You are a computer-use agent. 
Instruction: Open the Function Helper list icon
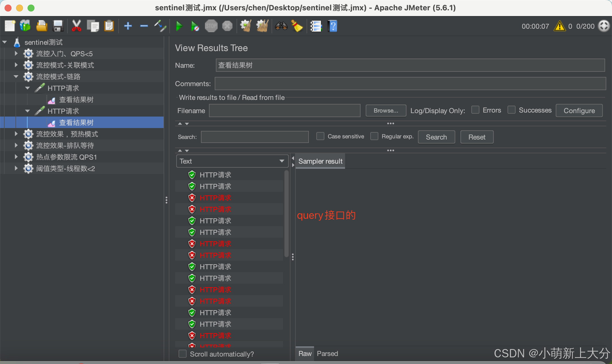(316, 26)
